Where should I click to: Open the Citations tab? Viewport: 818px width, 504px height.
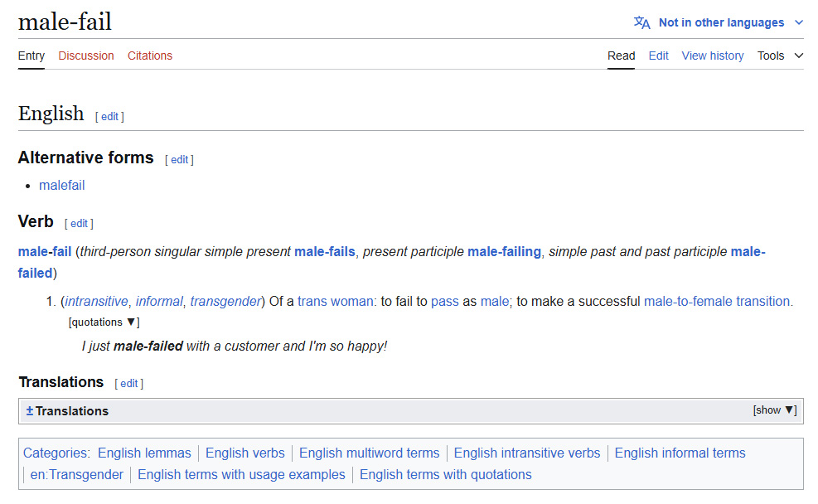point(150,56)
